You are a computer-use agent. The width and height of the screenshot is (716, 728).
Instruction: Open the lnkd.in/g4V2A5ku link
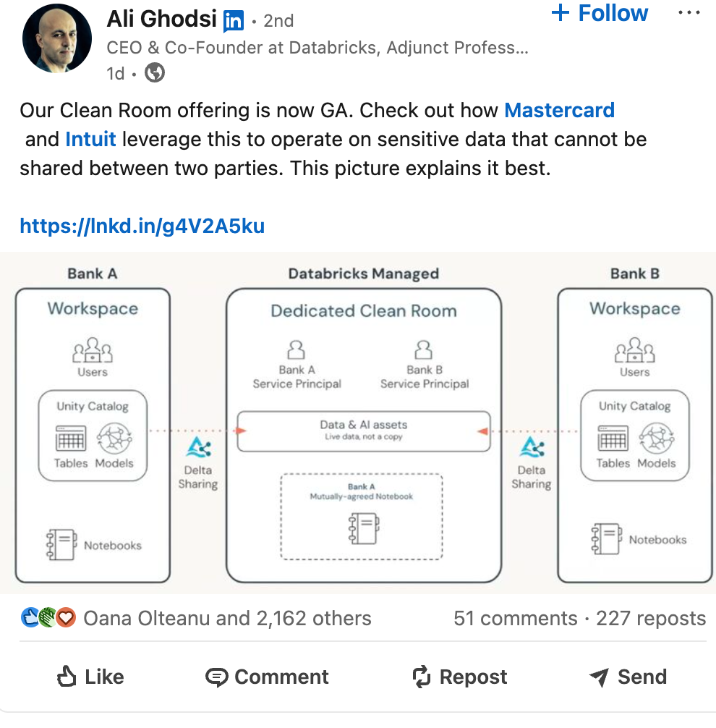(142, 226)
